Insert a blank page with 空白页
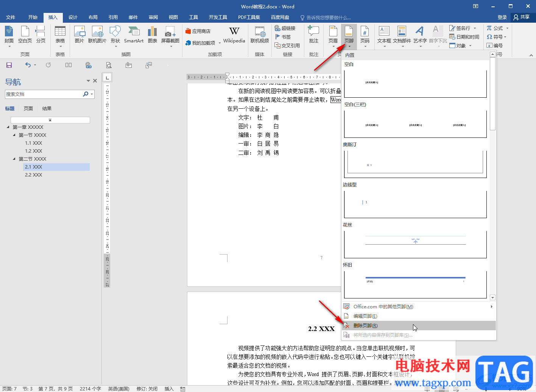This screenshot has width=536, height=392. 25,35
